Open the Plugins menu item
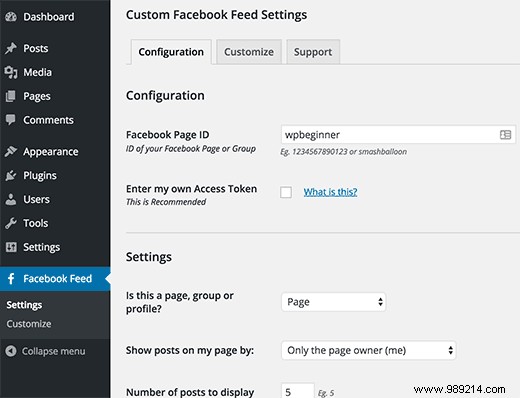Image resolution: width=520 pixels, height=398 pixels. click(55, 175)
